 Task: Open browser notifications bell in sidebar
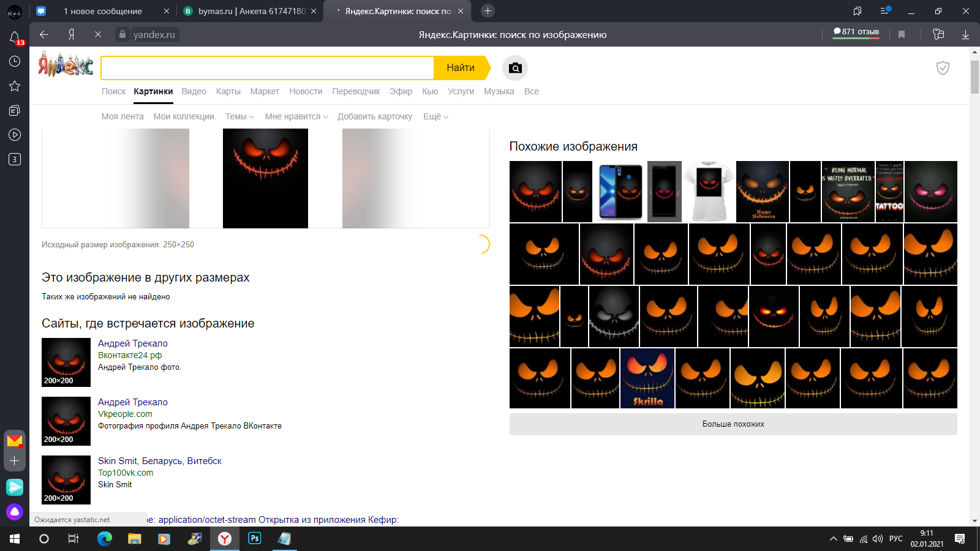(15, 37)
